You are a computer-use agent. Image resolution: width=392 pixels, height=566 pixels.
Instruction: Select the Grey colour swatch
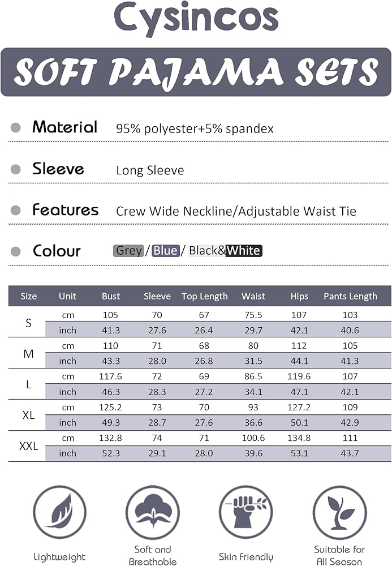pyautogui.click(x=128, y=251)
